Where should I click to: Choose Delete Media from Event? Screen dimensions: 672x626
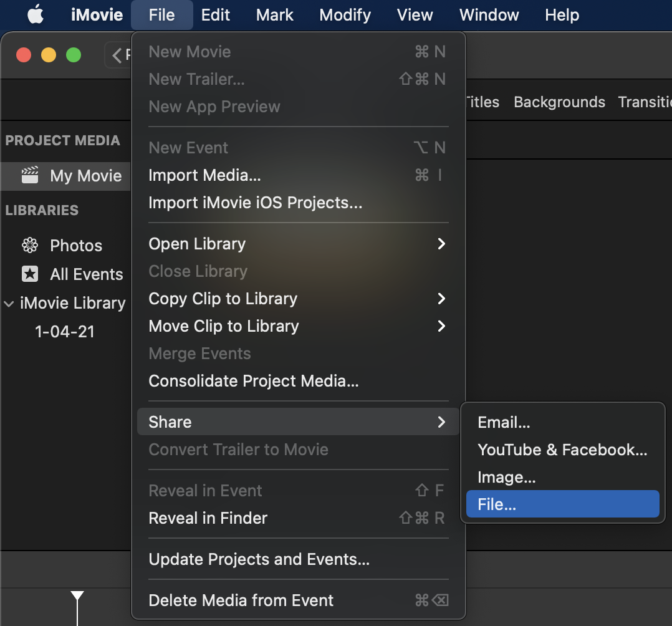(298, 600)
